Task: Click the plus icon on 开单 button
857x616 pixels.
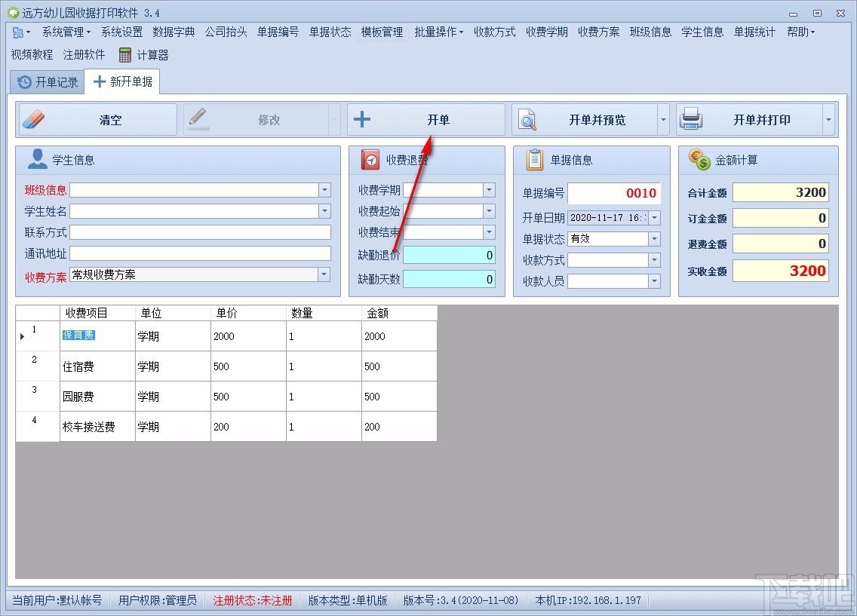Action: click(x=362, y=119)
